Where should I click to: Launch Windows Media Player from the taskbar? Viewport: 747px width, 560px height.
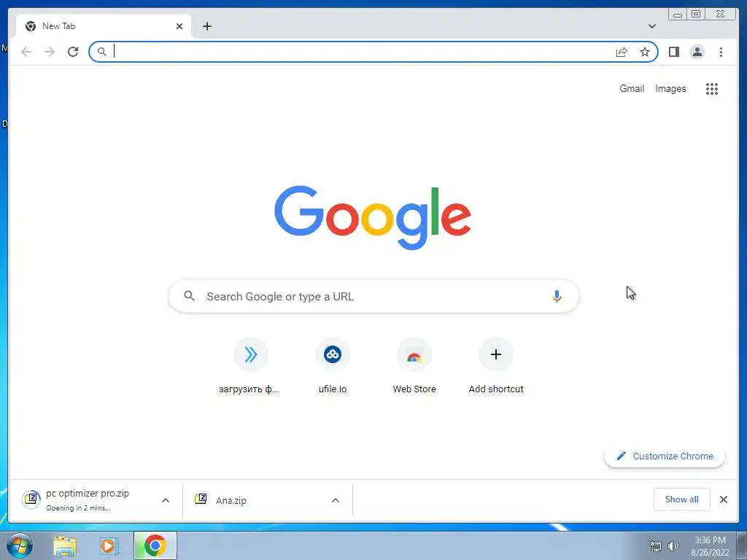(109, 545)
